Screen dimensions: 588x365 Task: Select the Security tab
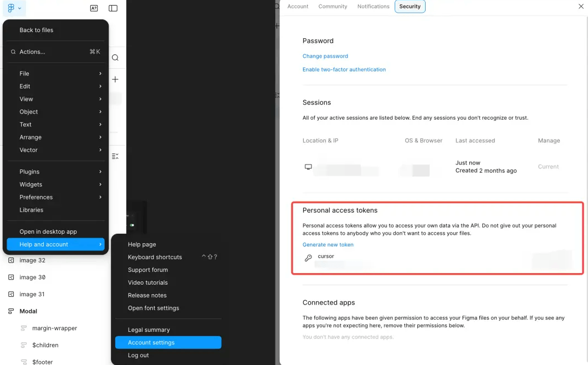pos(410,7)
